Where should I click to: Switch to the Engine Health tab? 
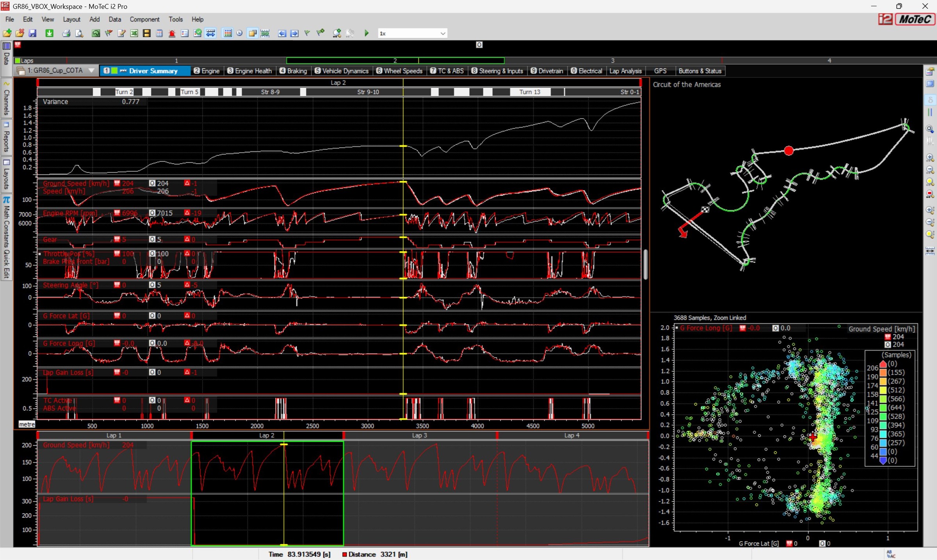250,71
